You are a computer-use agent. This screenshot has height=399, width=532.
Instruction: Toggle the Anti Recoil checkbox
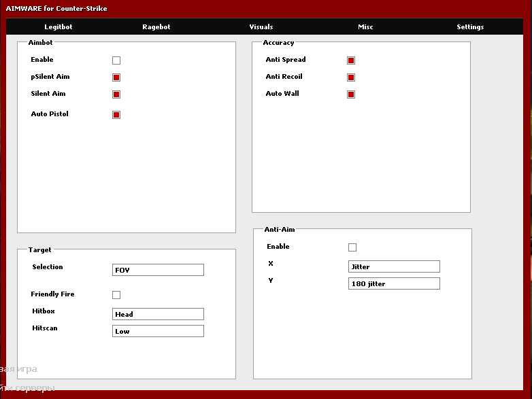pos(351,77)
